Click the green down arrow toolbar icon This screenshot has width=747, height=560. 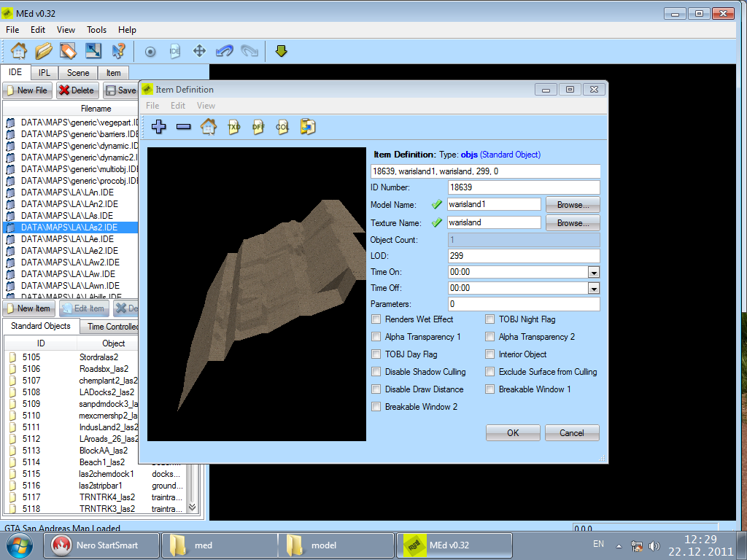(282, 51)
